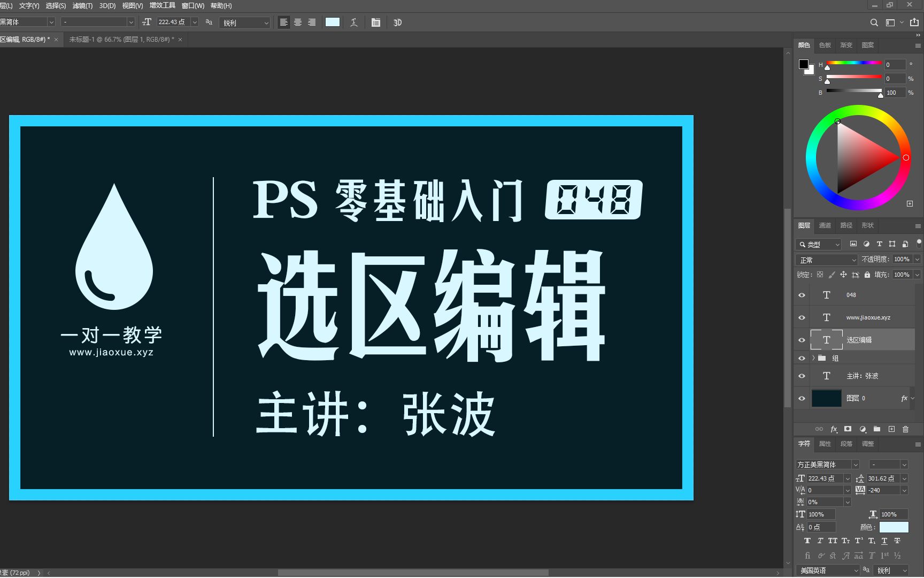Image resolution: width=924 pixels, height=578 pixels.
Task: Open the 不透明度 opacity dropdown arrow
Action: [x=917, y=259]
